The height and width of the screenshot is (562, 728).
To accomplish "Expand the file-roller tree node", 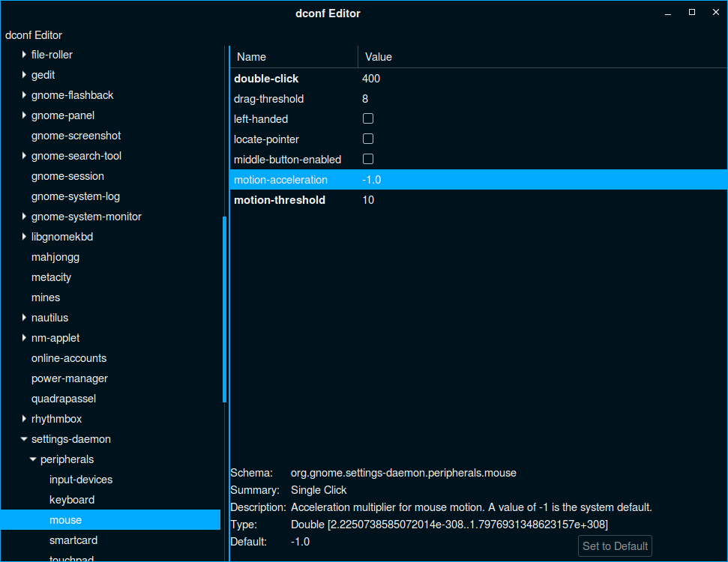I will [24, 55].
